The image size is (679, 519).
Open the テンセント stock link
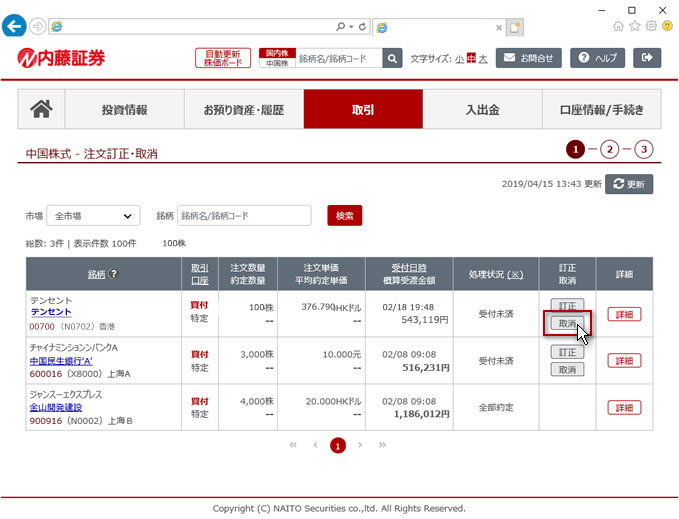51,312
